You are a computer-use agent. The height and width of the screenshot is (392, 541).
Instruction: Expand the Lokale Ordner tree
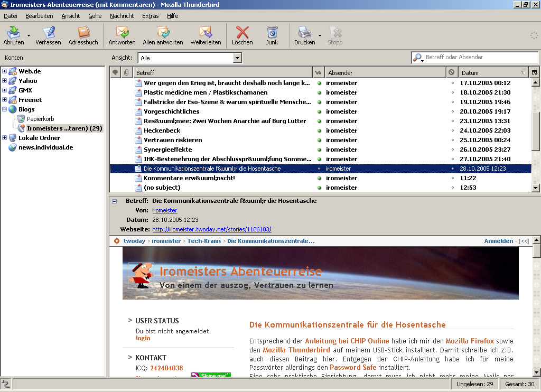pyautogui.click(x=4, y=138)
